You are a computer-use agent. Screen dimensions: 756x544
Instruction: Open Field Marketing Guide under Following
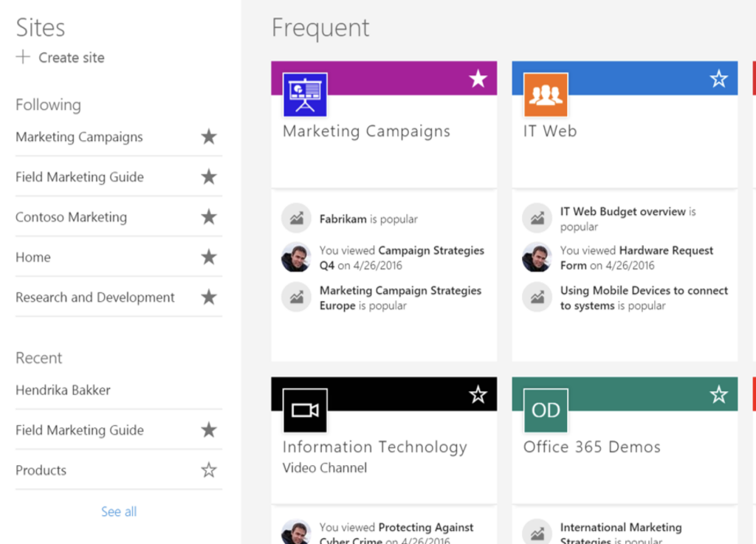(x=80, y=177)
